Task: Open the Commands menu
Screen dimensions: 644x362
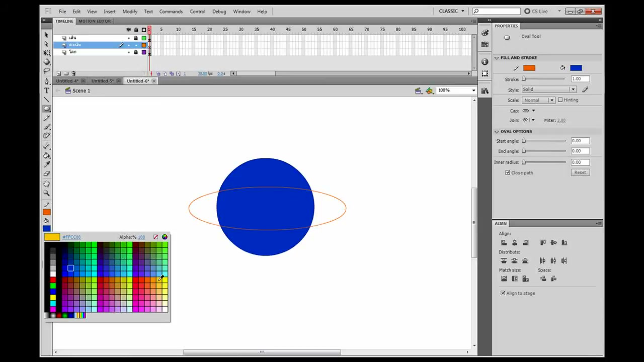Action: 171,12
